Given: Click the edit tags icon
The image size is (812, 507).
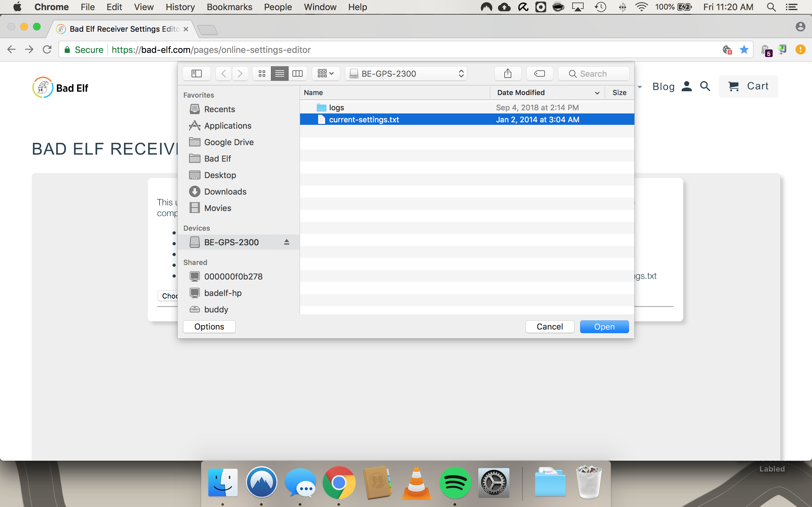Looking at the screenshot, I should pos(539,74).
